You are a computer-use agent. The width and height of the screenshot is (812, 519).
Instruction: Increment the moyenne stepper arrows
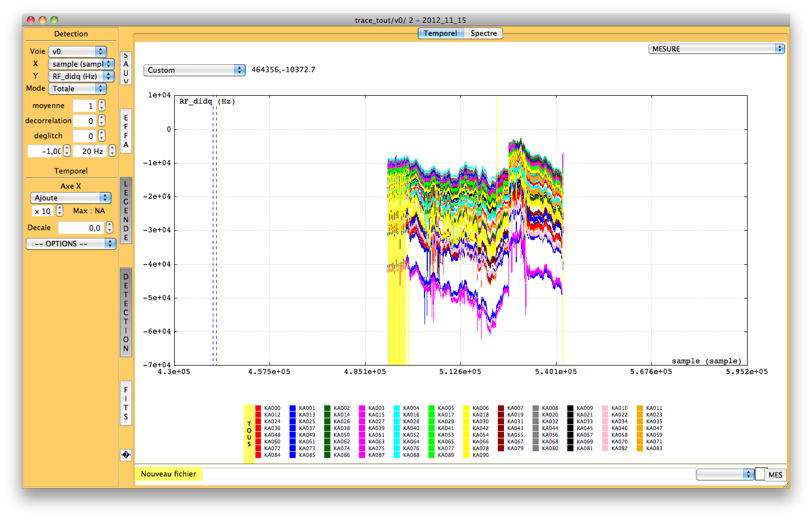[101, 103]
